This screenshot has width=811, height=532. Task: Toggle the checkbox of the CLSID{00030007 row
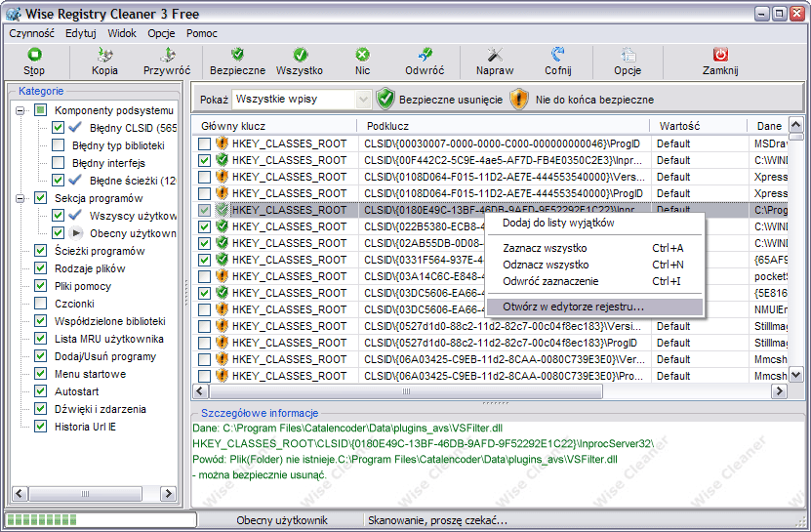pos(204,143)
